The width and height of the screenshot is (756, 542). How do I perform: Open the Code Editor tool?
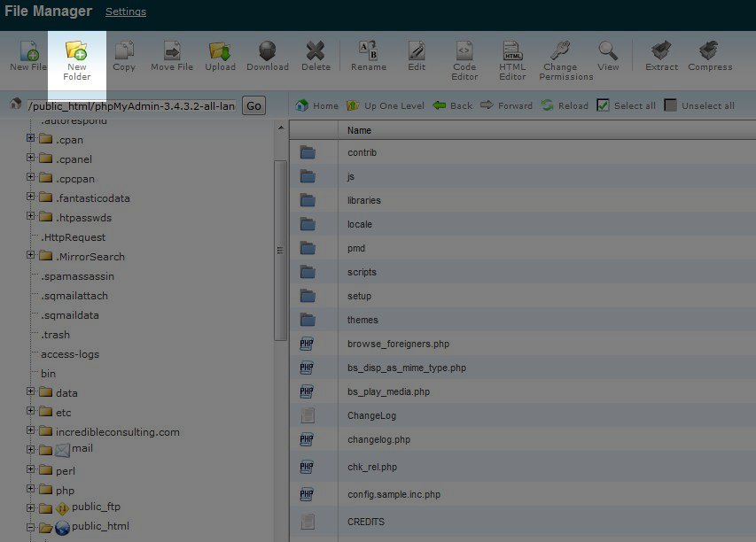pos(464,50)
